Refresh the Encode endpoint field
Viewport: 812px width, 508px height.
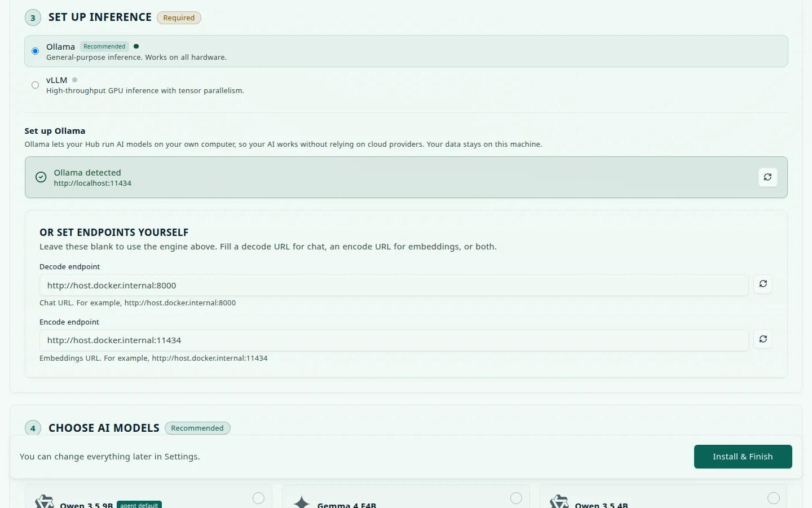pos(763,339)
